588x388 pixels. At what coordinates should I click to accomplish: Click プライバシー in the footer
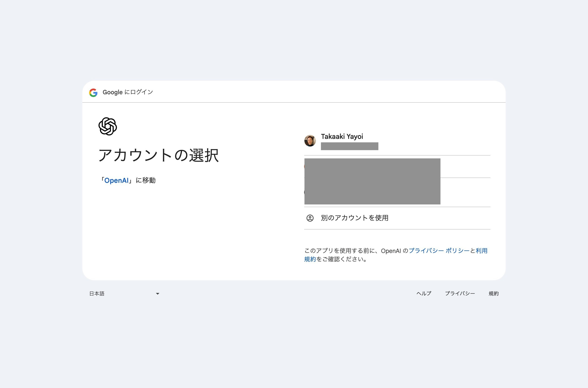click(460, 294)
